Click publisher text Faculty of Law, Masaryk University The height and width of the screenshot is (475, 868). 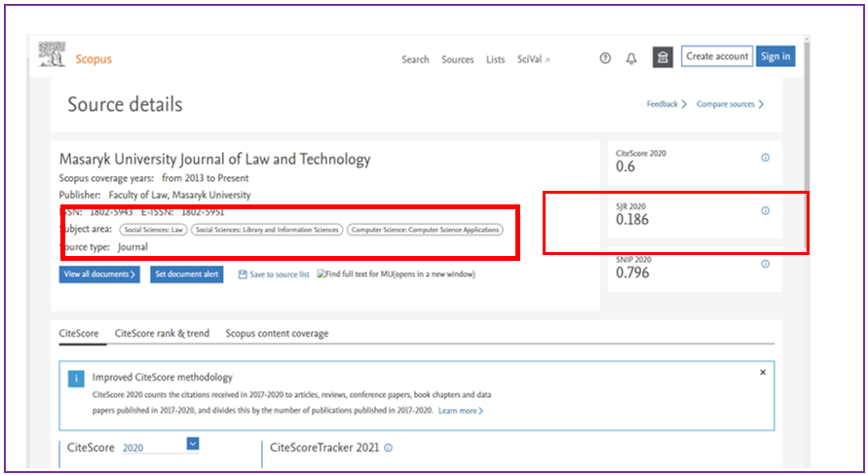click(x=179, y=196)
